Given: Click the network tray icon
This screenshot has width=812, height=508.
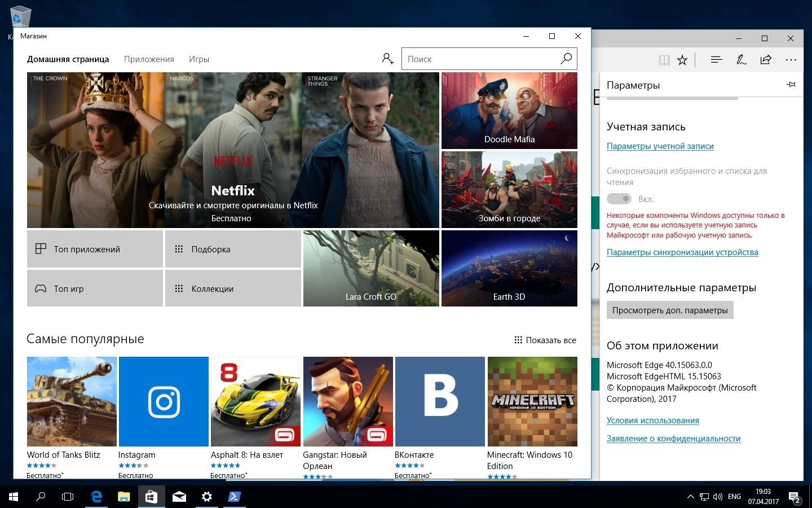Looking at the screenshot, I should pyautogui.click(x=704, y=497).
